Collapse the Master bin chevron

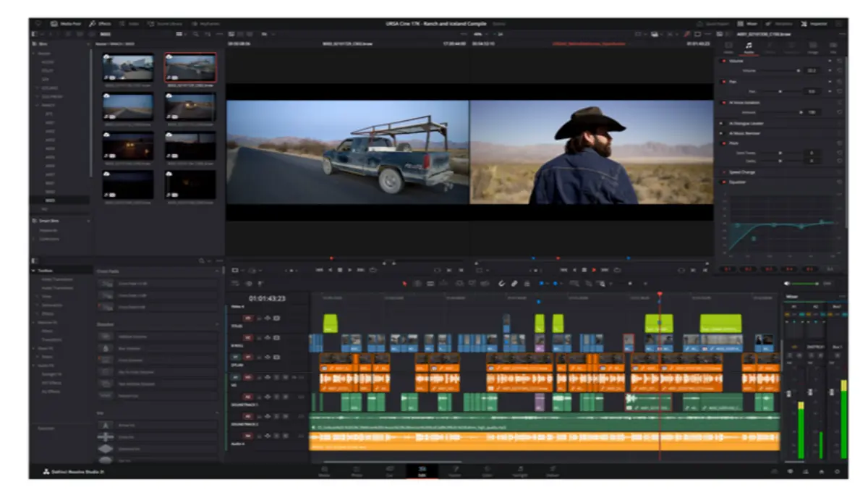coord(34,54)
